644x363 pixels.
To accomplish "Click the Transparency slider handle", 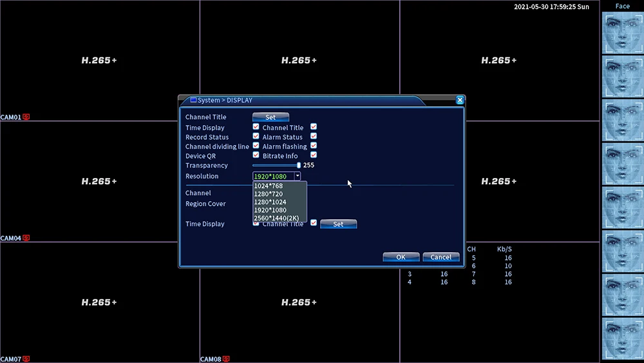I will coord(299,165).
